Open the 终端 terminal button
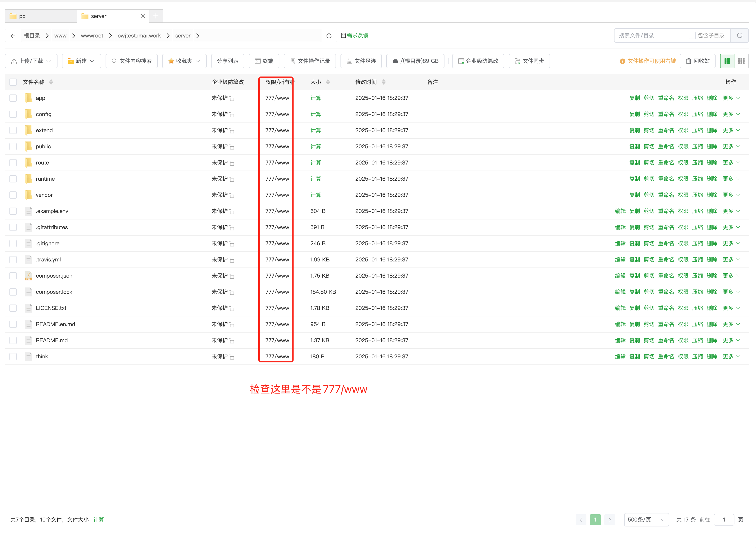Screen dimensions: 756x548 [x=264, y=61]
